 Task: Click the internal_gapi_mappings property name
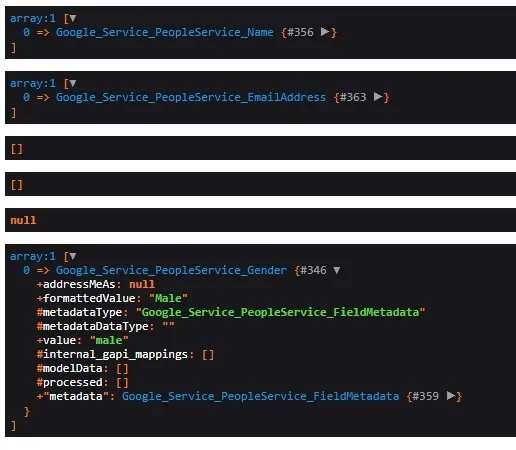(115, 354)
